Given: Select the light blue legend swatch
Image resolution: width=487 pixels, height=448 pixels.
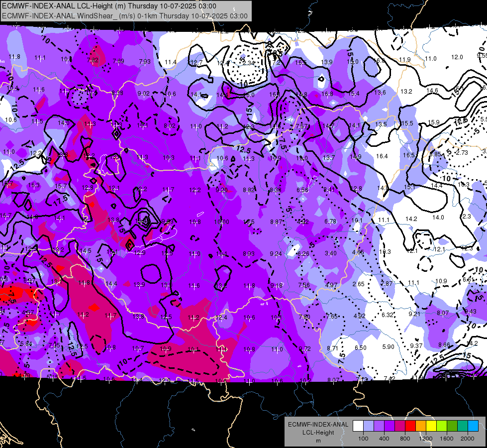Looking at the screenshot, I should (x=368, y=426).
